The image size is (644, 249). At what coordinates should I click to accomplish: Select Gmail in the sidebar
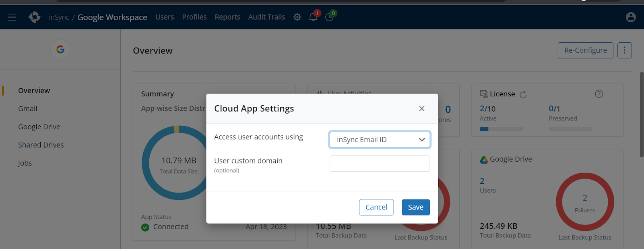(28, 109)
